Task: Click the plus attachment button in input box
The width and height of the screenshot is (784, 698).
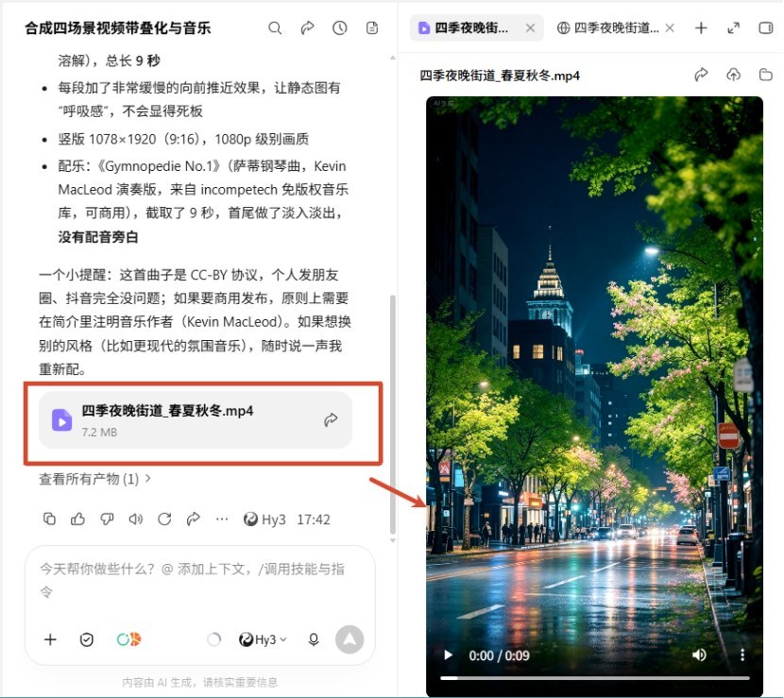Action: click(x=50, y=639)
